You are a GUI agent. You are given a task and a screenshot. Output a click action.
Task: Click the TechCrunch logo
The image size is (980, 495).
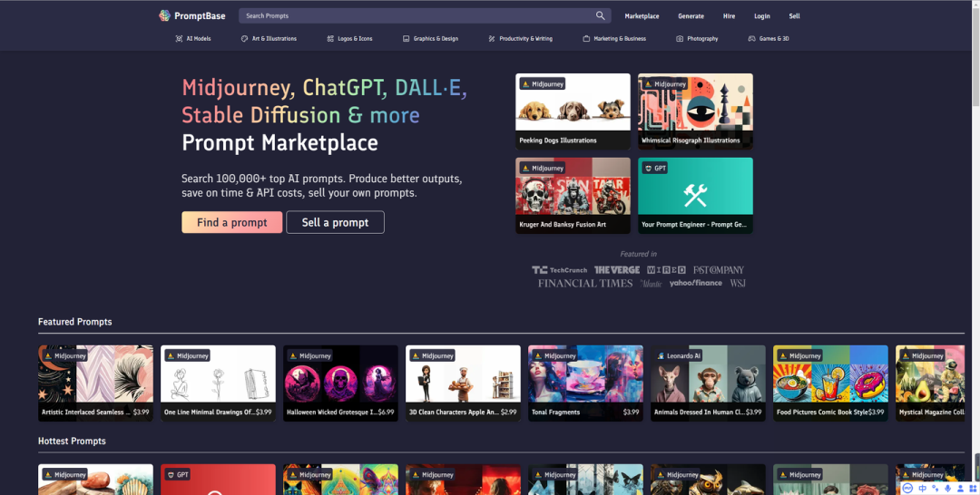tap(559, 269)
